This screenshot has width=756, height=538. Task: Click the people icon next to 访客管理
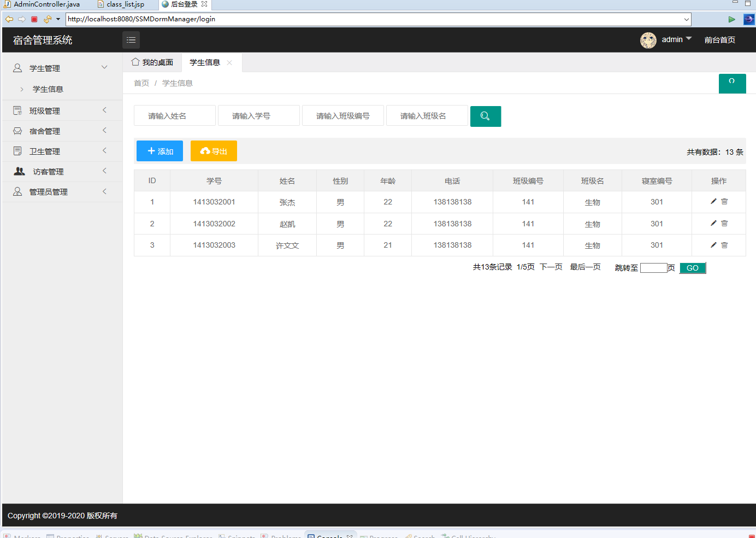(x=19, y=171)
